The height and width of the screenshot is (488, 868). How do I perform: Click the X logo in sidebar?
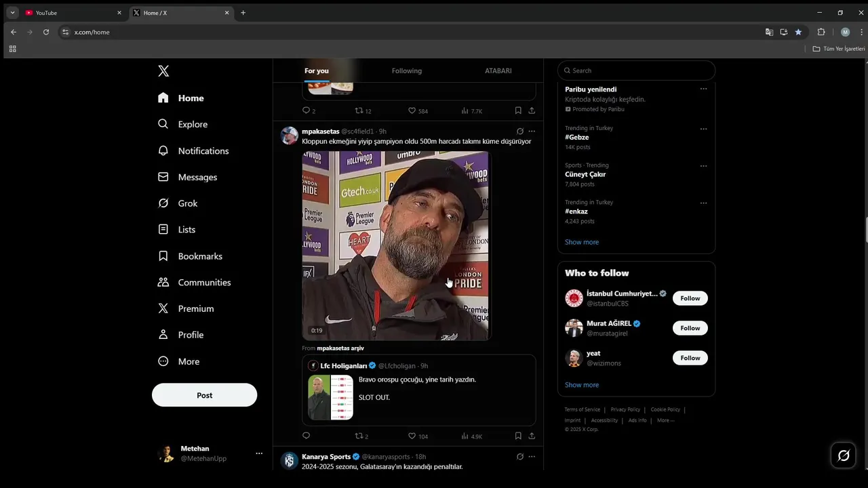(x=163, y=71)
